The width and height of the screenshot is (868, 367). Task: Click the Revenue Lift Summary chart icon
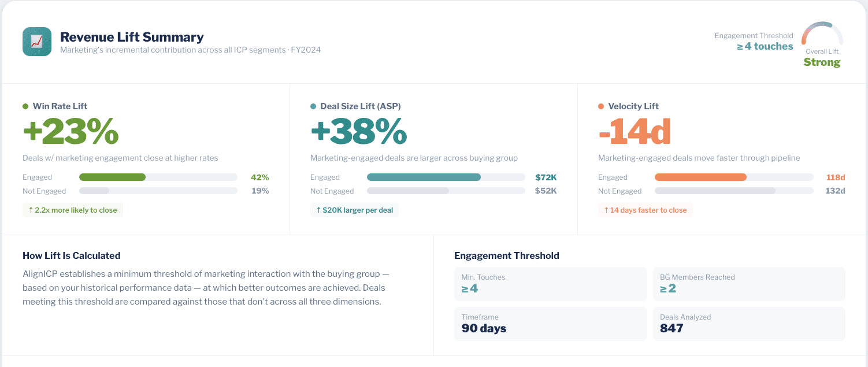[36, 41]
